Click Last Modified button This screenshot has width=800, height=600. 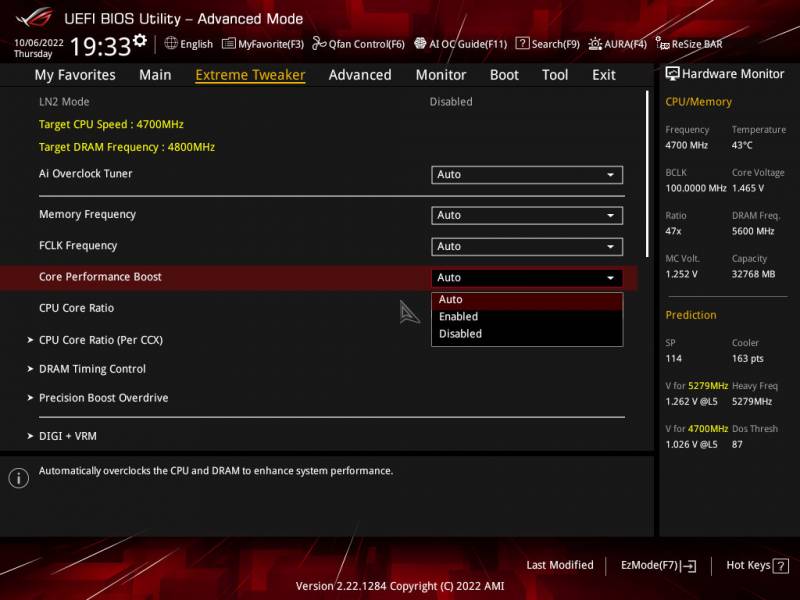pyautogui.click(x=560, y=565)
